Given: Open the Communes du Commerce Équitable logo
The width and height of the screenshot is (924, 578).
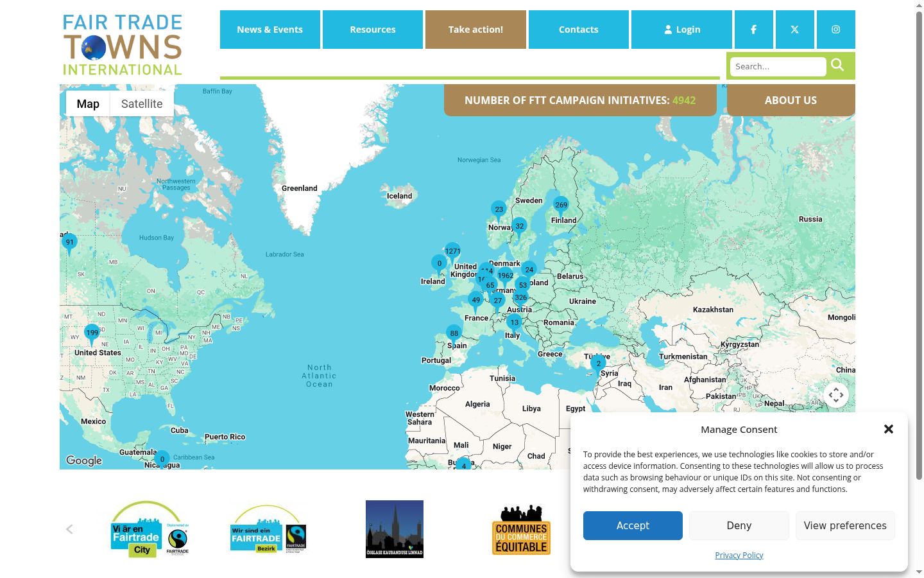Looking at the screenshot, I should [x=521, y=530].
